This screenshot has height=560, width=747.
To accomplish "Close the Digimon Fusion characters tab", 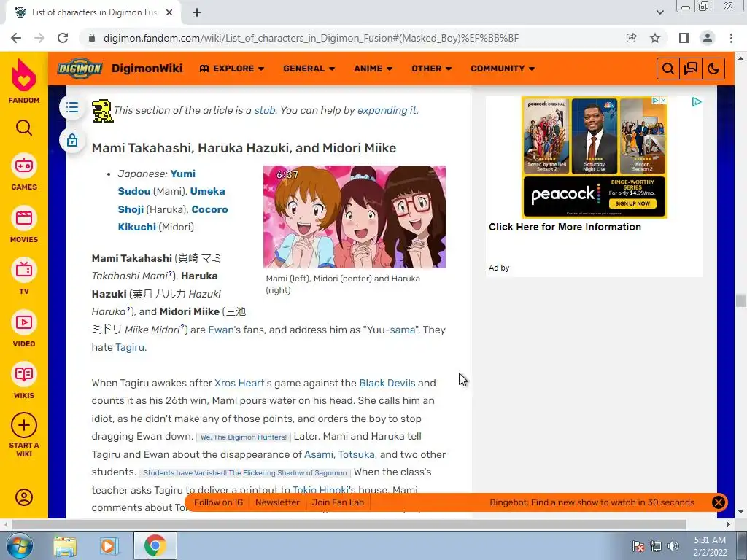I will click(169, 13).
